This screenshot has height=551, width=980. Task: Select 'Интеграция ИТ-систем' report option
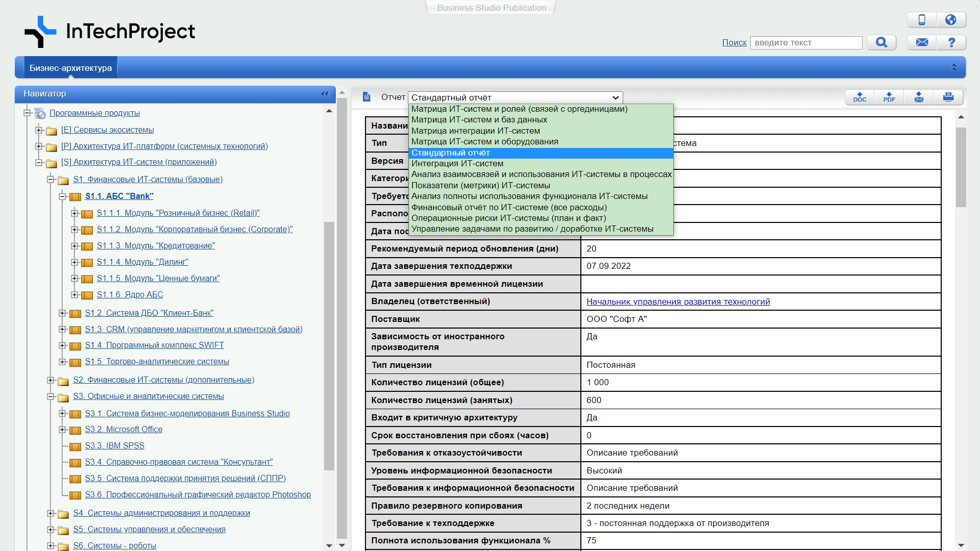coord(457,164)
